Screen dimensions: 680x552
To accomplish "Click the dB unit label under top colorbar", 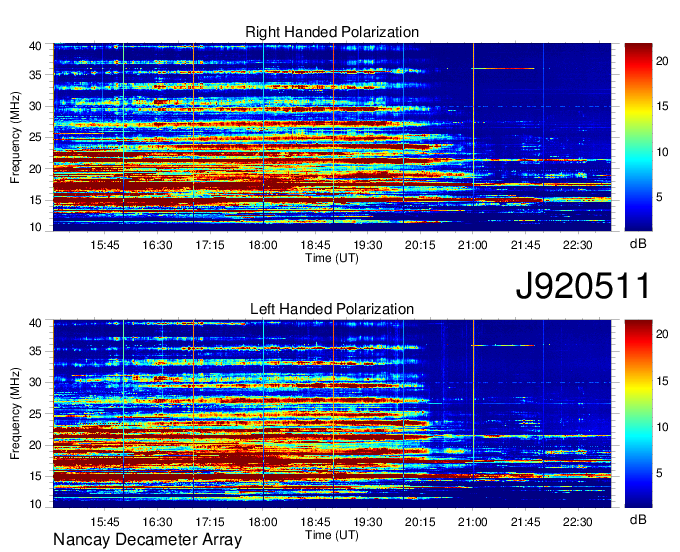I will [x=638, y=244].
